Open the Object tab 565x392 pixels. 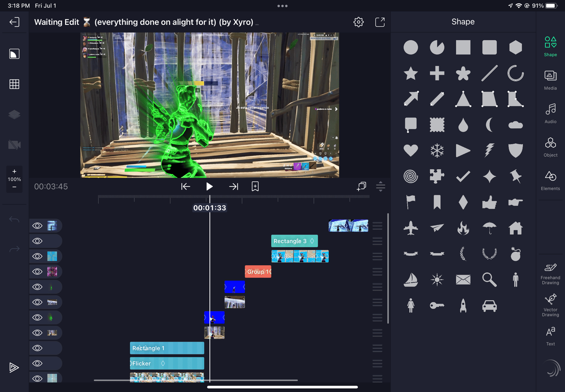(x=550, y=147)
